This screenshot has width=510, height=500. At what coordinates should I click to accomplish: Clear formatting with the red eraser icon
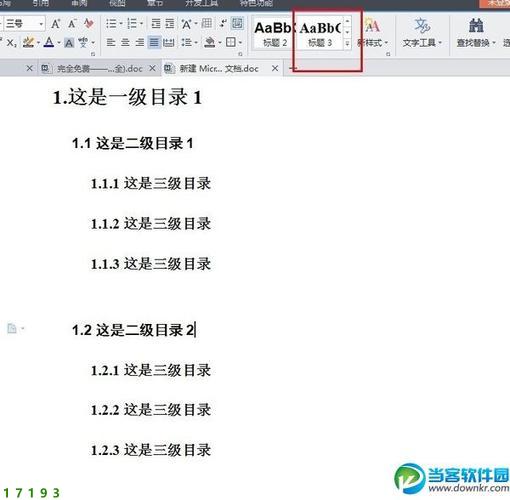tap(89, 23)
